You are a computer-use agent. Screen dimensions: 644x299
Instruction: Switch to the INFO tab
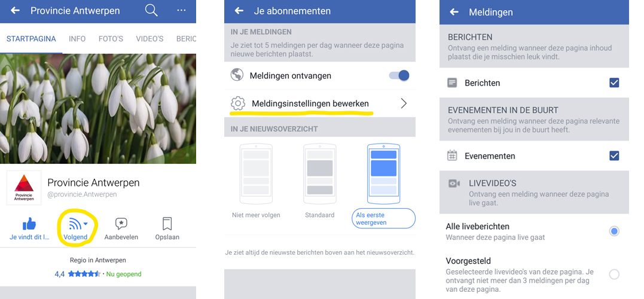tap(77, 39)
